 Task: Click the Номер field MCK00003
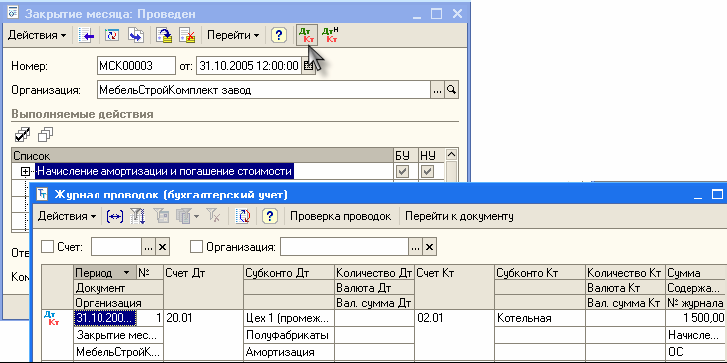(x=136, y=66)
